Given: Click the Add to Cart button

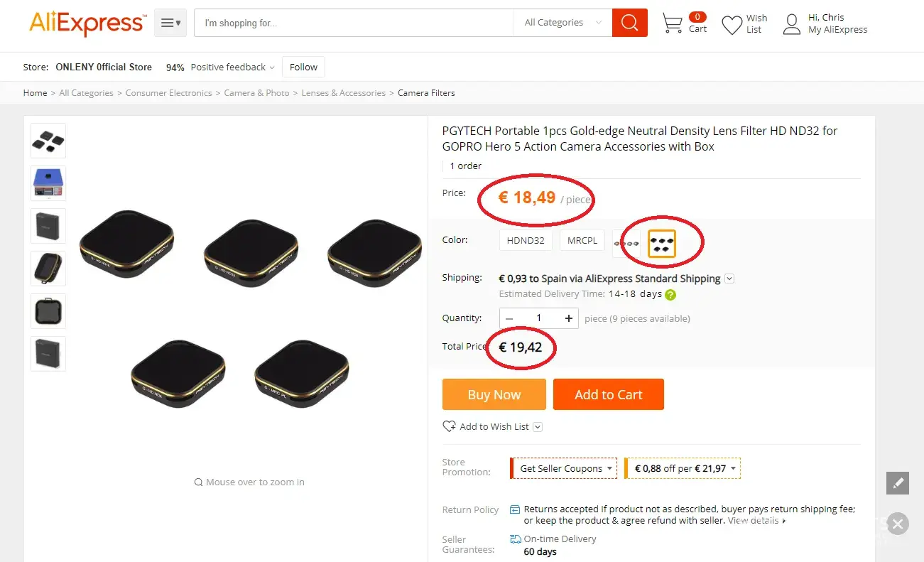Looking at the screenshot, I should click(x=608, y=394).
